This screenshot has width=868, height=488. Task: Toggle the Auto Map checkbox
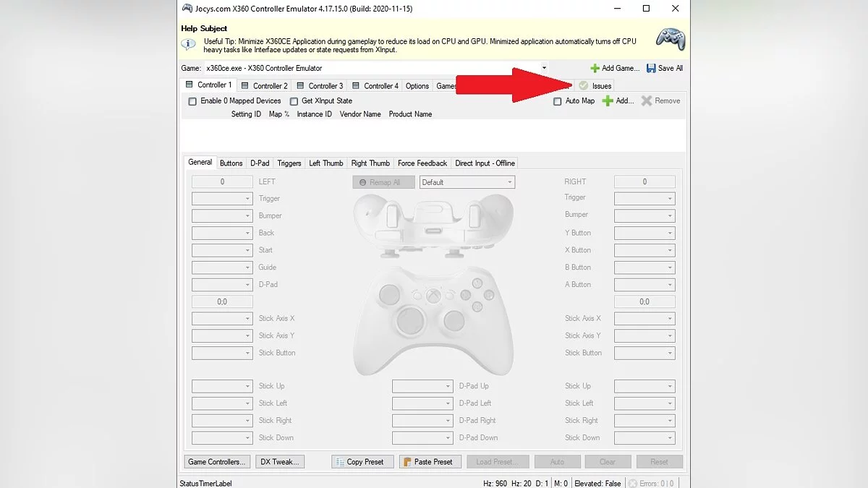click(557, 101)
